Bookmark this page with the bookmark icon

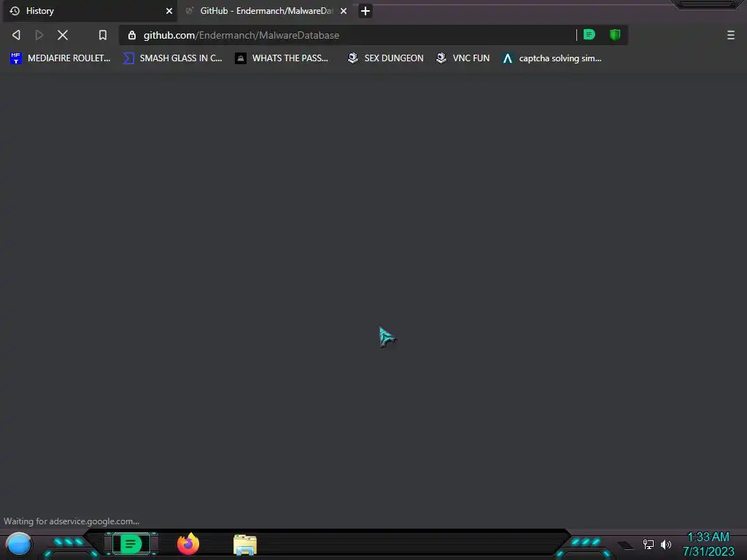coord(102,35)
